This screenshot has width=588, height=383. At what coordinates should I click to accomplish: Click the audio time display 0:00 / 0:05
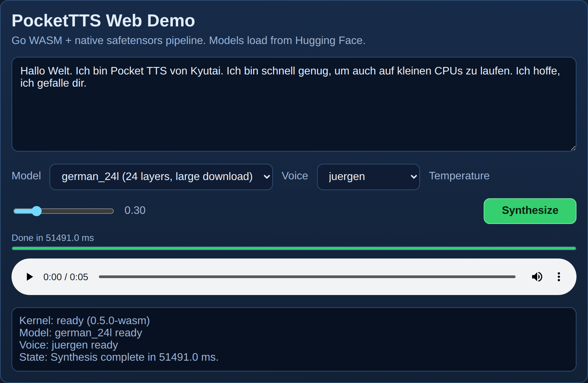[x=66, y=277]
